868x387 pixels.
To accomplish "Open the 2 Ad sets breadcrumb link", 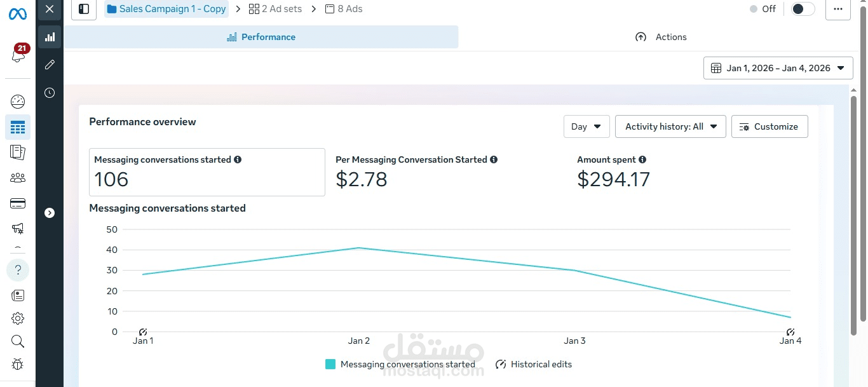I will (x=275, y=9).
